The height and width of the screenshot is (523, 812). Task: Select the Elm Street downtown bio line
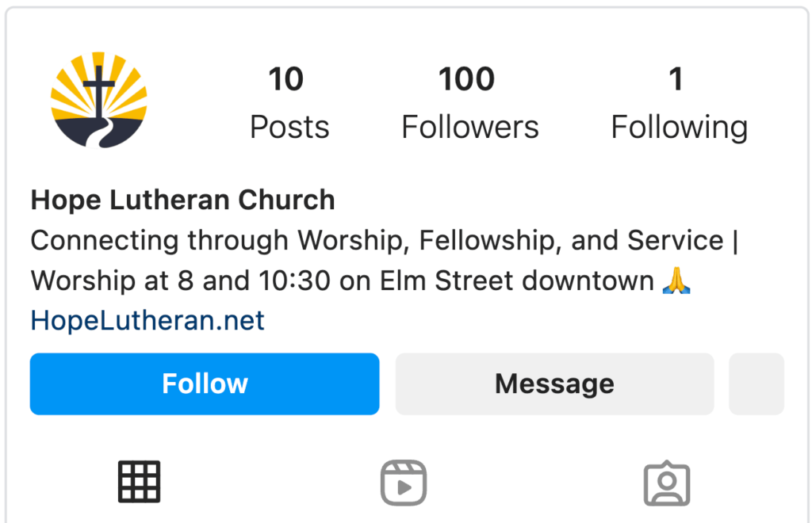click(361, 281)
